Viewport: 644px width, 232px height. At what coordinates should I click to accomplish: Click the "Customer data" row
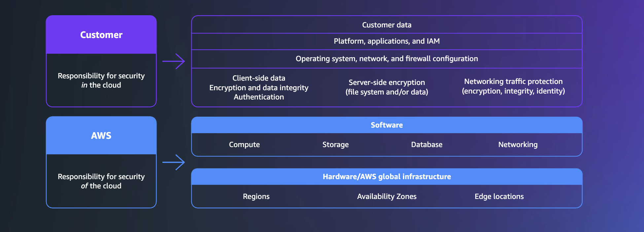(x=387, y=25)
